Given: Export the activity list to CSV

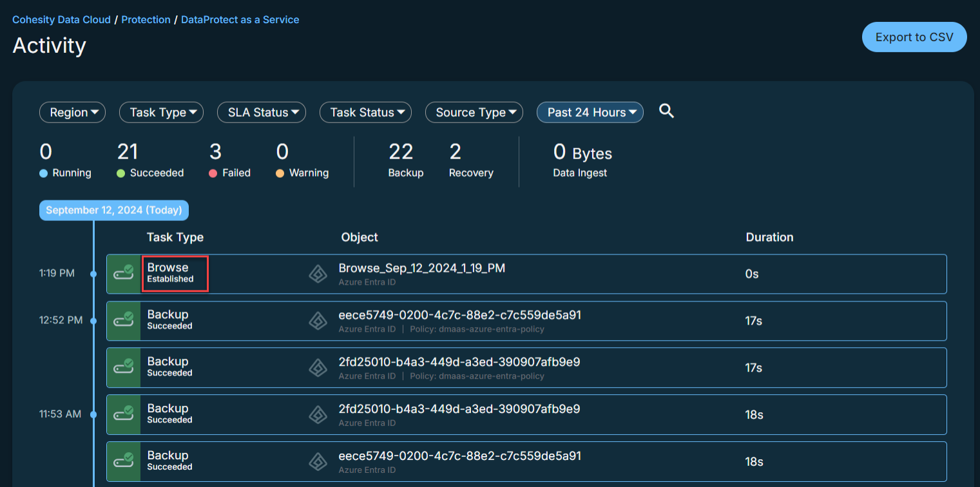Looking at the screenshot, I should pos(914,37).
